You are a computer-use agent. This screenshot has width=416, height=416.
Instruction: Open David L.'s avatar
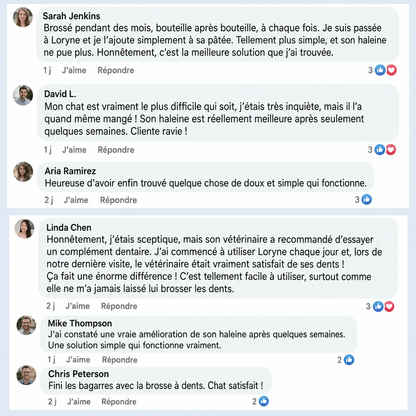point(23,95)
